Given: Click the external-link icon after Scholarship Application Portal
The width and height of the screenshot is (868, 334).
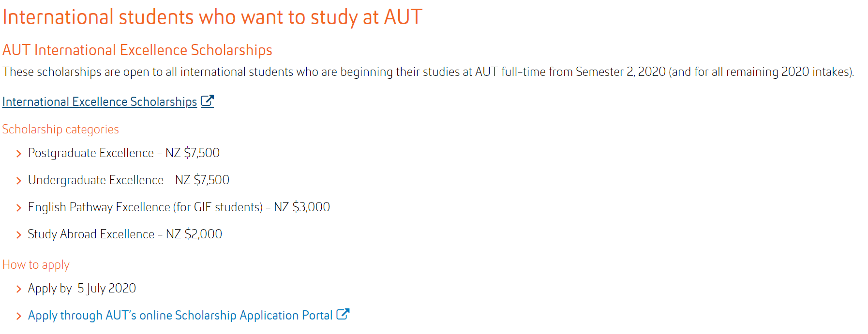Looking at the screenshot, I should [343, 314].
